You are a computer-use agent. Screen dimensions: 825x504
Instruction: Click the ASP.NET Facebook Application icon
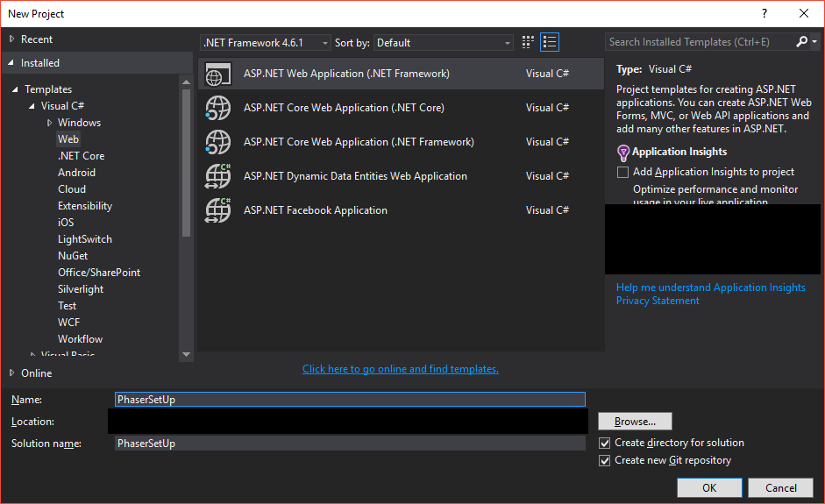tap(217, 210)
